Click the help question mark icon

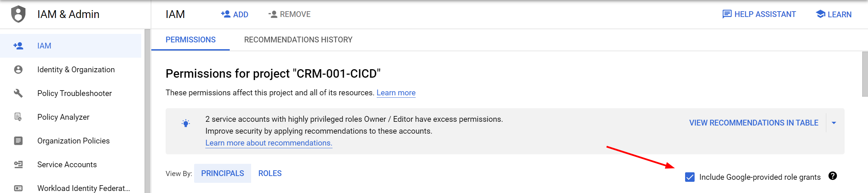click(x=832, y=176)
